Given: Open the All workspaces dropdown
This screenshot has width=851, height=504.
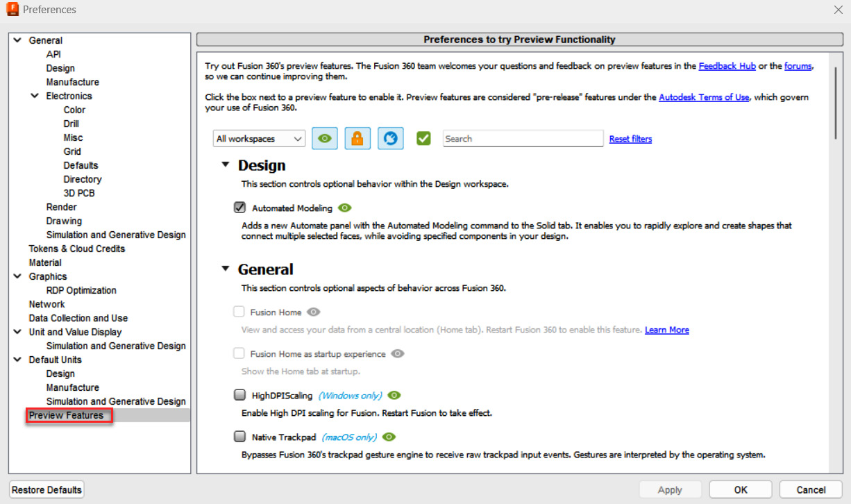Looking at the screenshot, I should [x=259, y=139].
